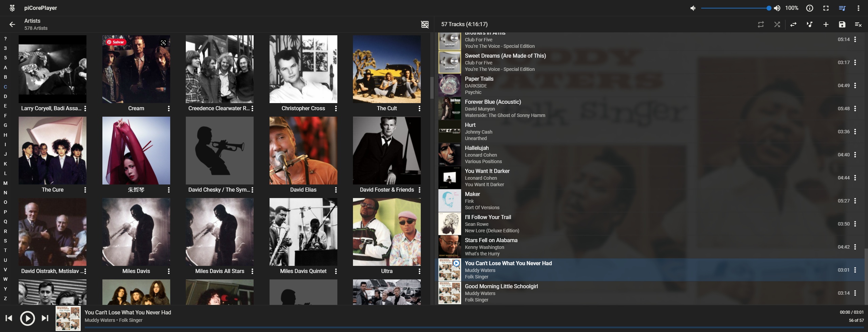The width and height of the screenshot is (868, 332).
Task: Open the top-right overflow menu
Action: pyautogui.click(x=859, y=8)
